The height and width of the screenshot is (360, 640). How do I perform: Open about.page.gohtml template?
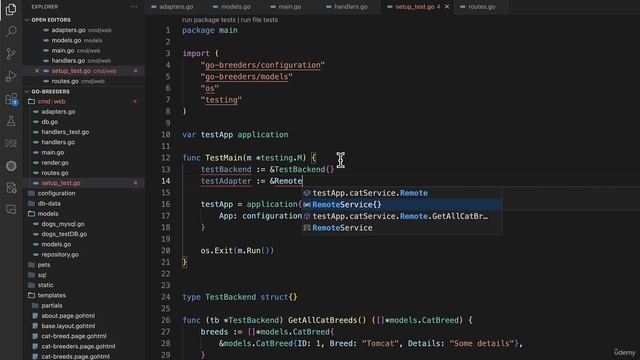pos(68,316)
